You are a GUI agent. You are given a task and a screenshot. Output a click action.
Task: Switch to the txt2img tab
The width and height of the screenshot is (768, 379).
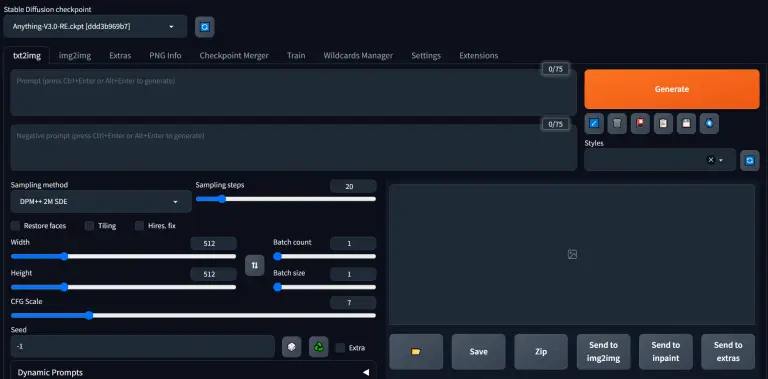coord(27,55)
